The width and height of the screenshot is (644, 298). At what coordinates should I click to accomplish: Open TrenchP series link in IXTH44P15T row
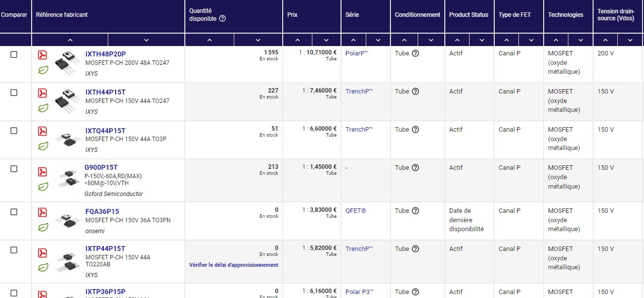point(359,92)
